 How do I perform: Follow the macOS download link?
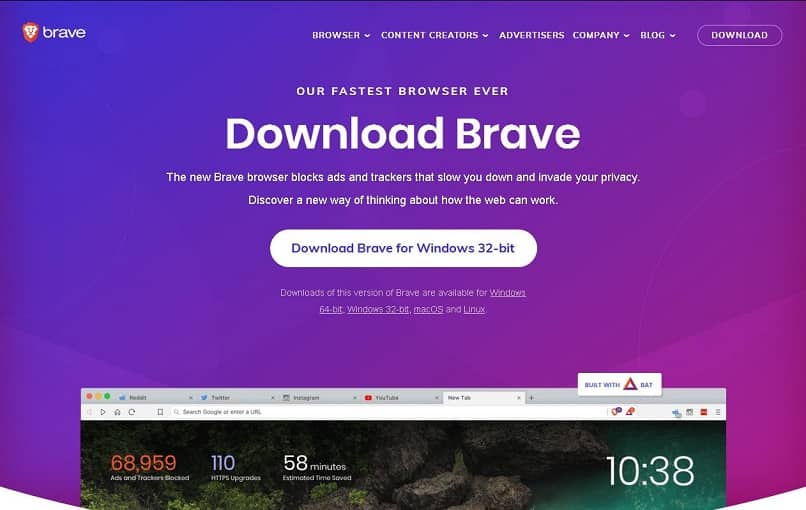point(428,309)
